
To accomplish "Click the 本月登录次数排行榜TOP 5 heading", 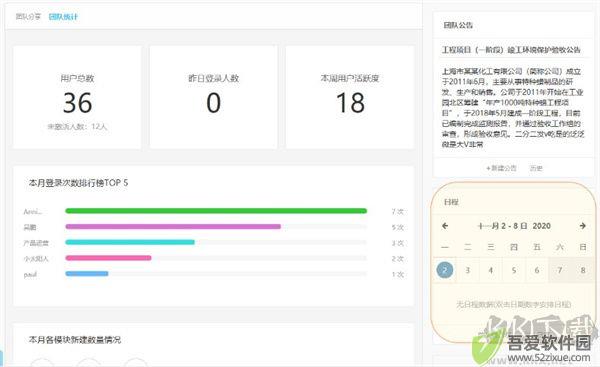I will coord(78,183).
